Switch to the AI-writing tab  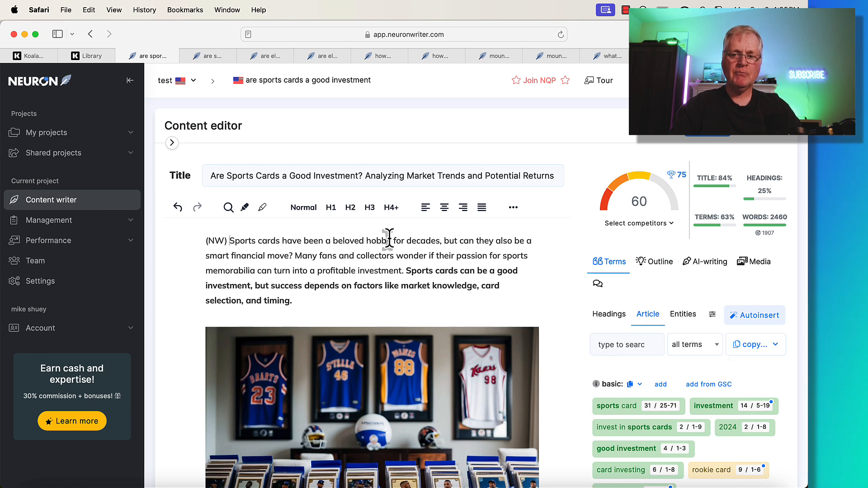(705, 261)
